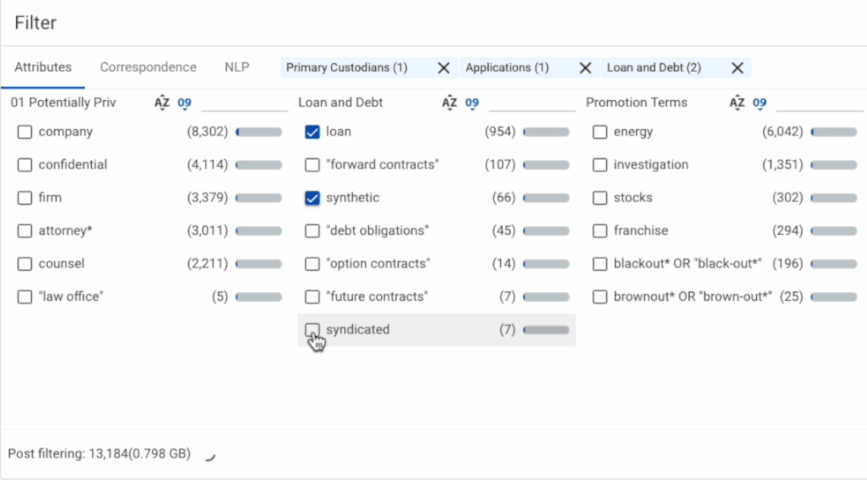
Task: Tick the energy checkbox
Action: point(600,132)
